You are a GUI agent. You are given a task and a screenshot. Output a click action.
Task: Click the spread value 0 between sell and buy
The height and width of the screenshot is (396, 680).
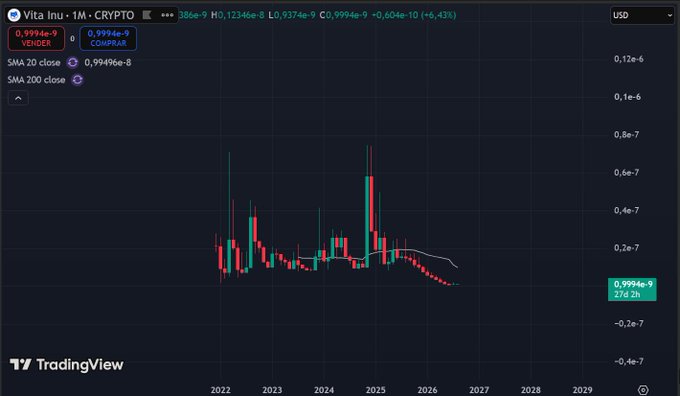point(72,39)
